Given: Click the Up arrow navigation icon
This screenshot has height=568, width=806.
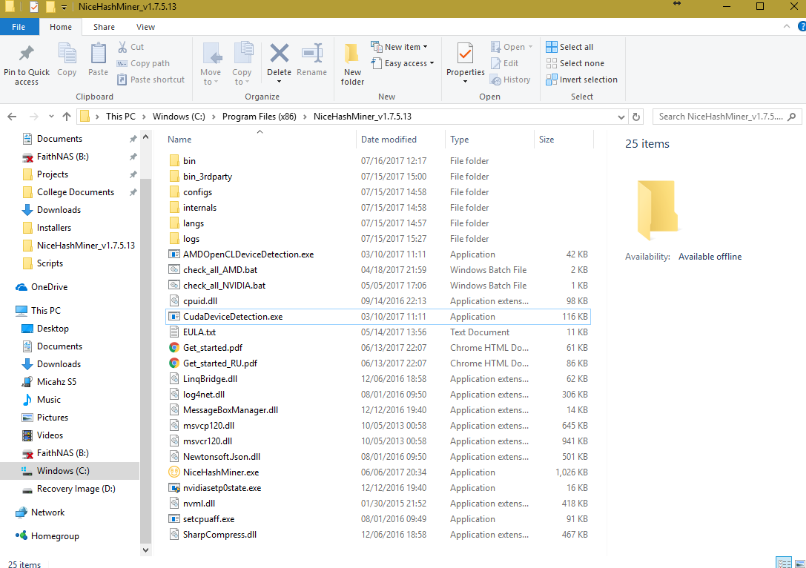Looking at the screenshot, I should pyautogui.click(x=66, y=116).
